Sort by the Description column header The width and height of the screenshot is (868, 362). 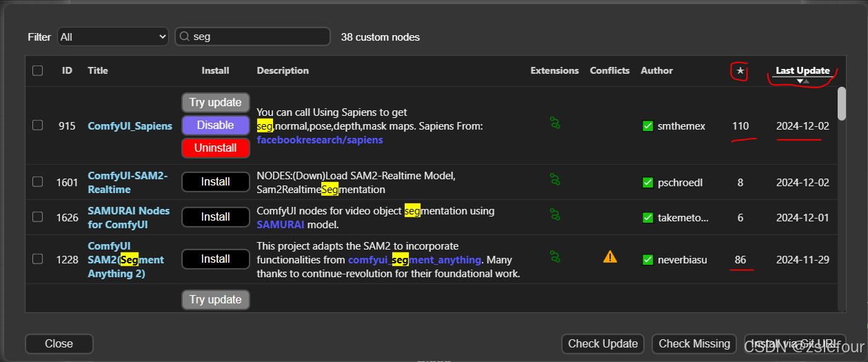pyautogui.click(x=283, y=70)
